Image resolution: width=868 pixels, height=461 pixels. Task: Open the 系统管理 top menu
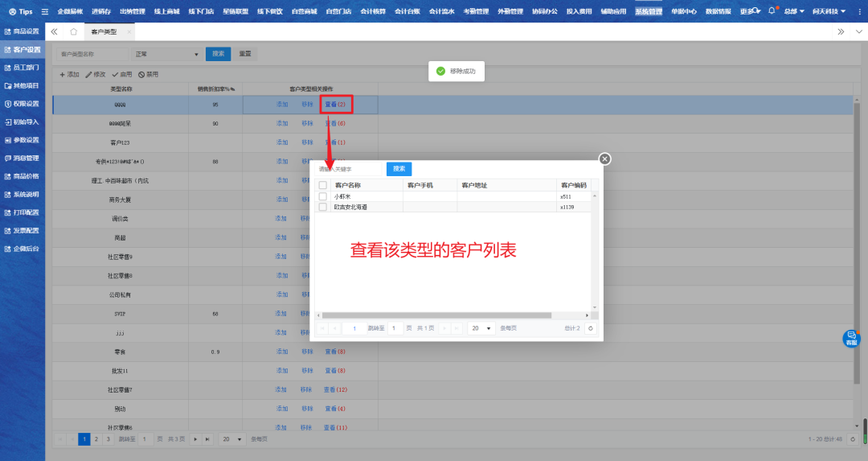[x=649, y=11]
